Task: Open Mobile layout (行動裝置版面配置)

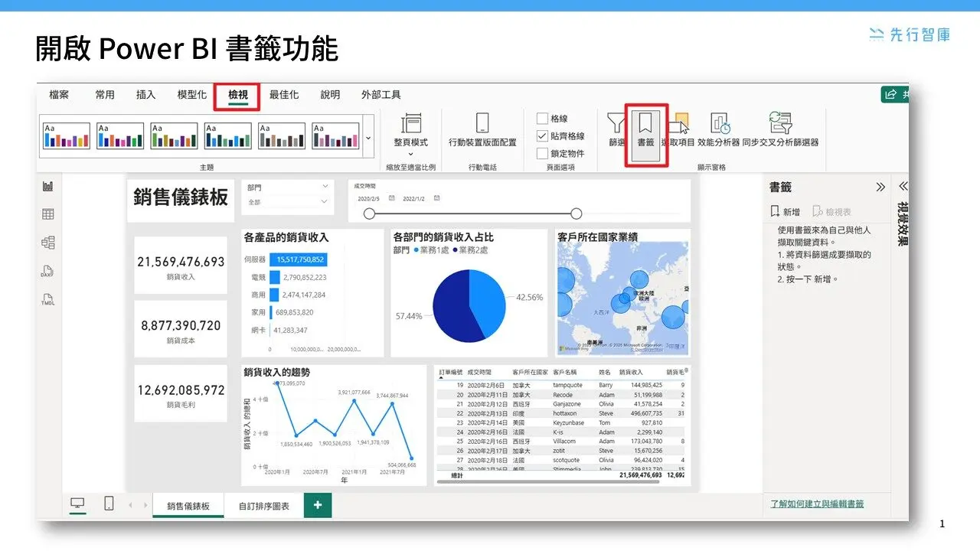Action: tap(482, 129)
